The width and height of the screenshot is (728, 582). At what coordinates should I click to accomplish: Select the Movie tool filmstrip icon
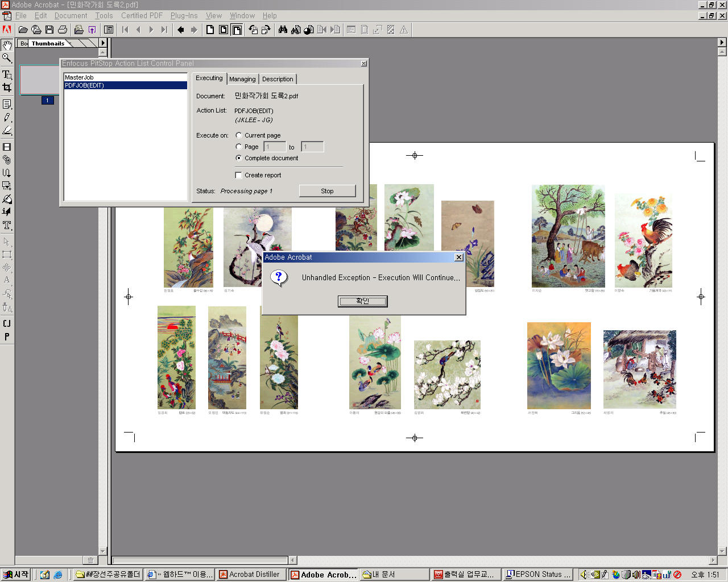pos(7,147)
